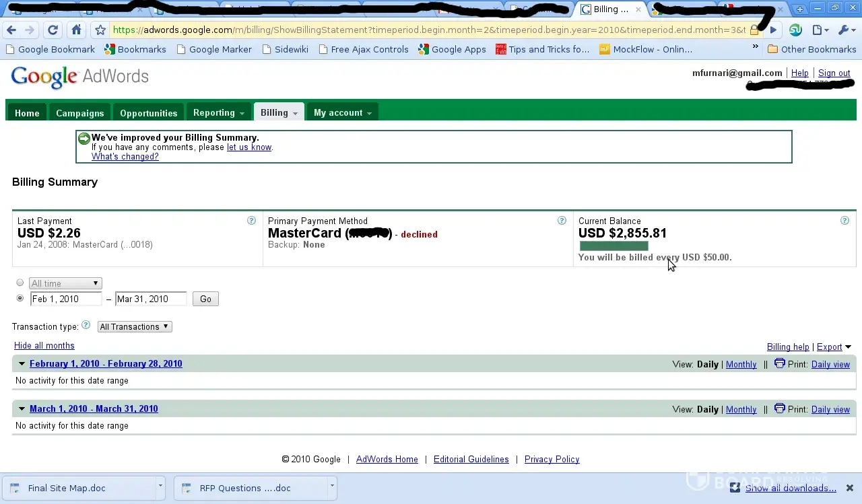Close the downloads bar
862x504 pixels.
tap(850, 488)
